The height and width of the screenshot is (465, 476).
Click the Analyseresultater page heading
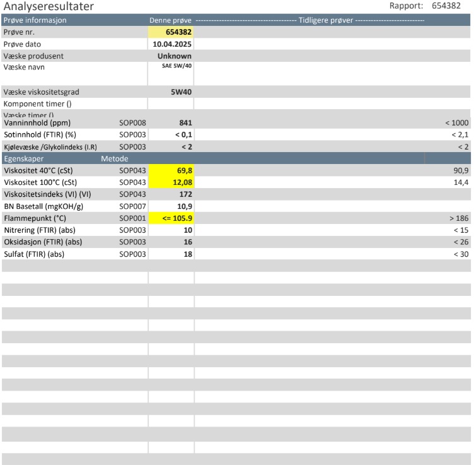[x=49, y=7]
